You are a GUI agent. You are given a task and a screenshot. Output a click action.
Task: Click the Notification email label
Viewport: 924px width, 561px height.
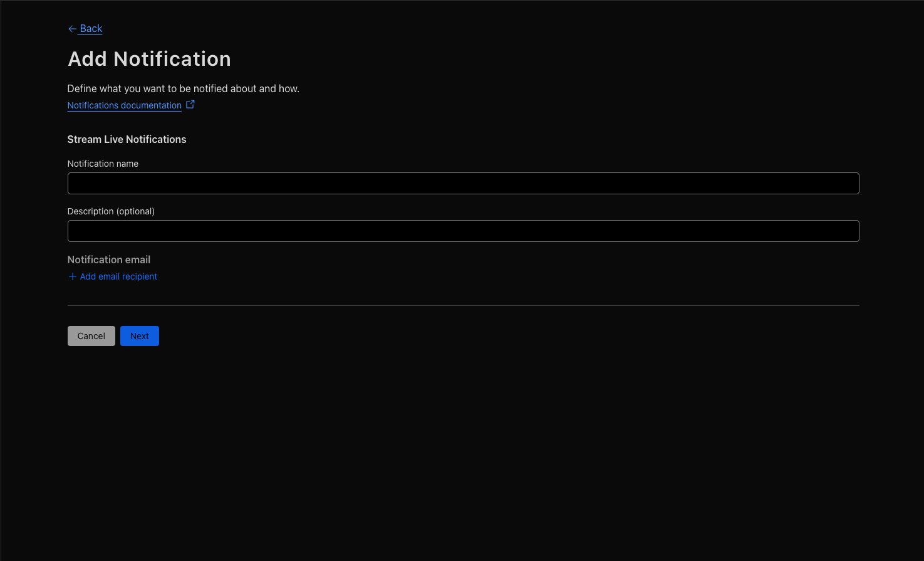point(109,260)
